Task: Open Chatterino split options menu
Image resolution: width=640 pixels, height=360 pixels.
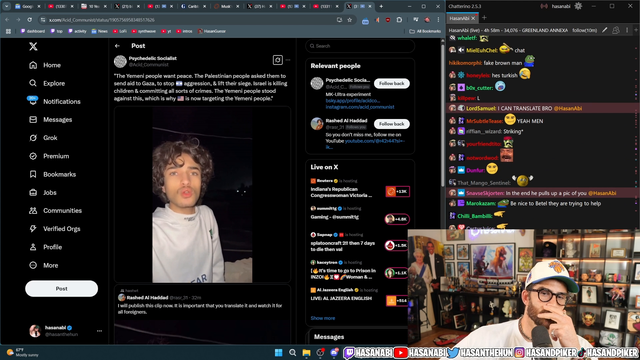Action: point(627,30)
